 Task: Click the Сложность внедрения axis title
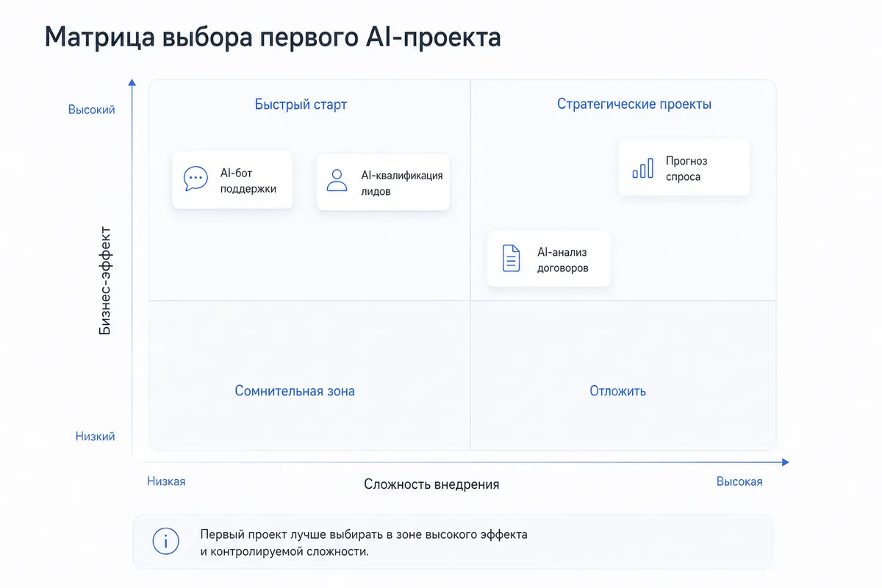coord(431,484)
